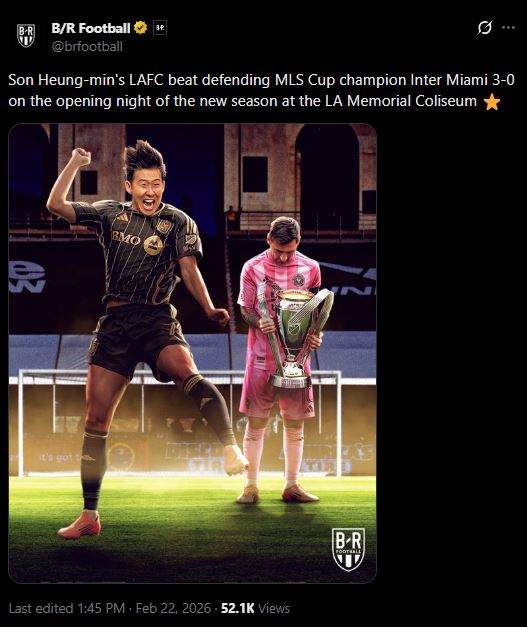Click the post text about LAFC beating Miami
This screenshot has width=527, height=627.
coord(261,90)
